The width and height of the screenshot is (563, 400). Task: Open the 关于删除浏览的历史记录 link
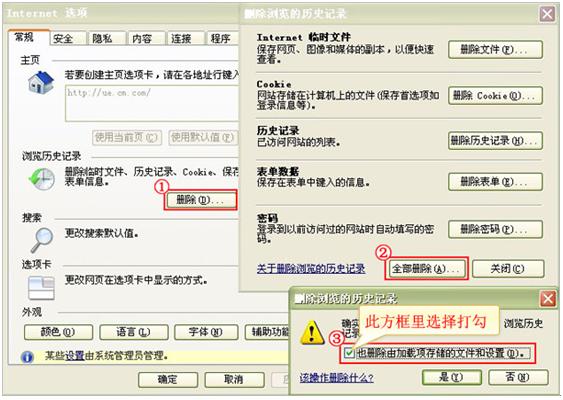(x=311, y=269)
